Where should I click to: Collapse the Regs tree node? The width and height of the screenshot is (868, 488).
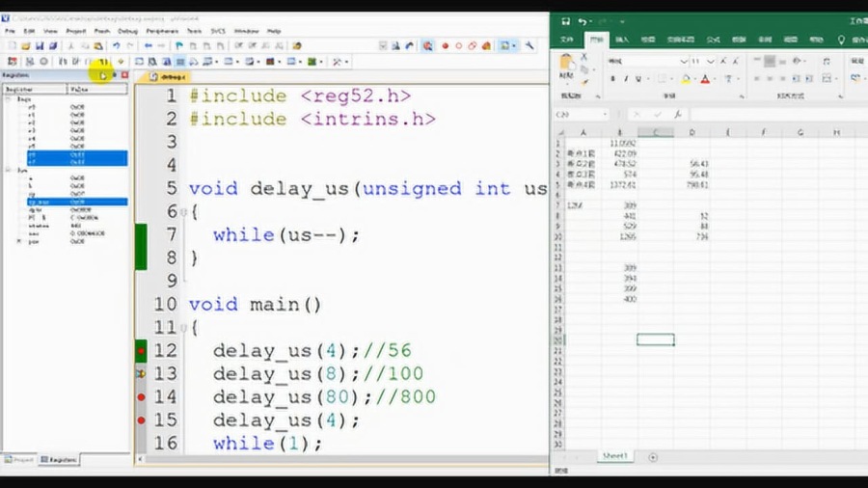coord(9,99)
